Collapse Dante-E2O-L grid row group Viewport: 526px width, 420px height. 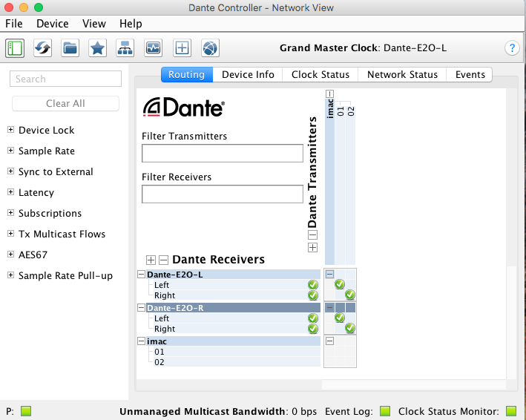pos(329,274)
